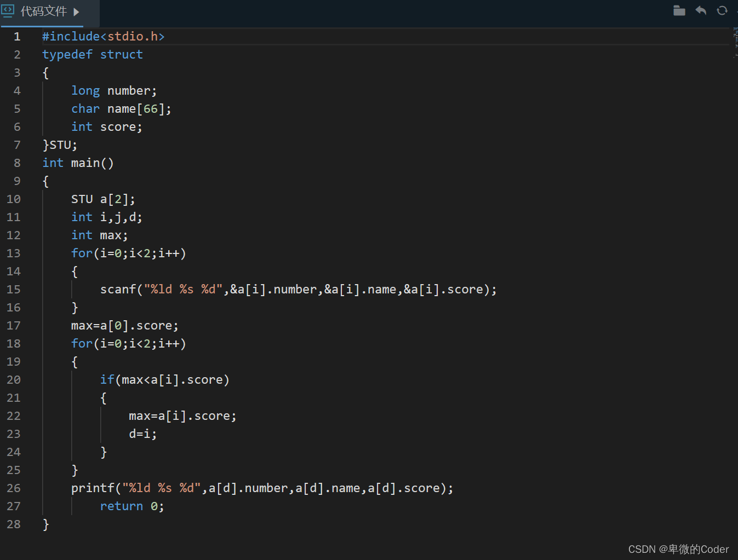Click line number 15 in gutter
This screenshot has height=560, width=738.
pyautogui.click(x=14, y=289)
